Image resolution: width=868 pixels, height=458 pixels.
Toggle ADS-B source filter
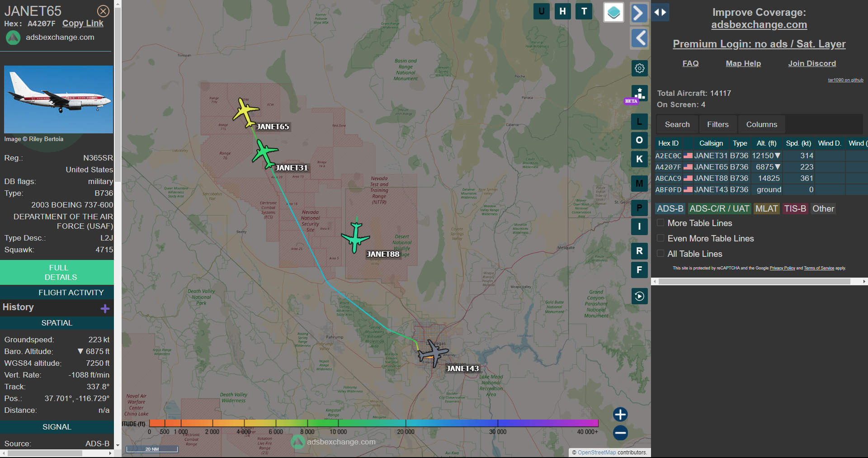[670, 208]
